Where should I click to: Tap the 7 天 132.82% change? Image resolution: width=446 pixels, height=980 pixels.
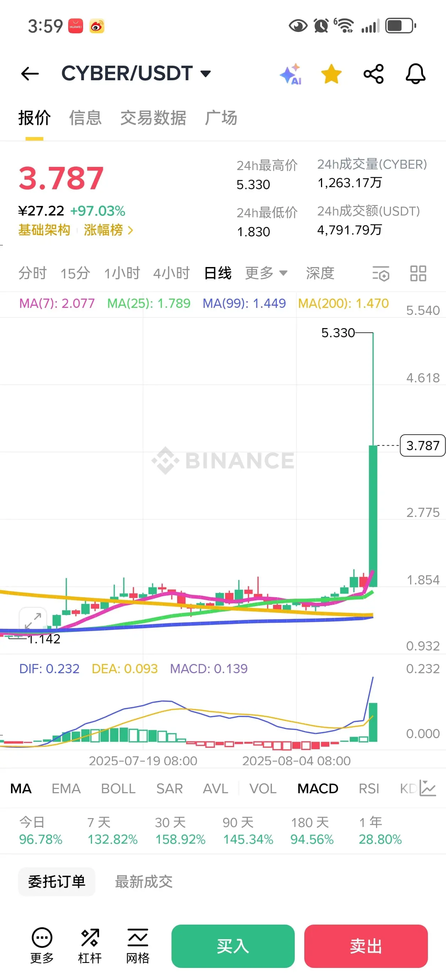(x=112, y=831)
